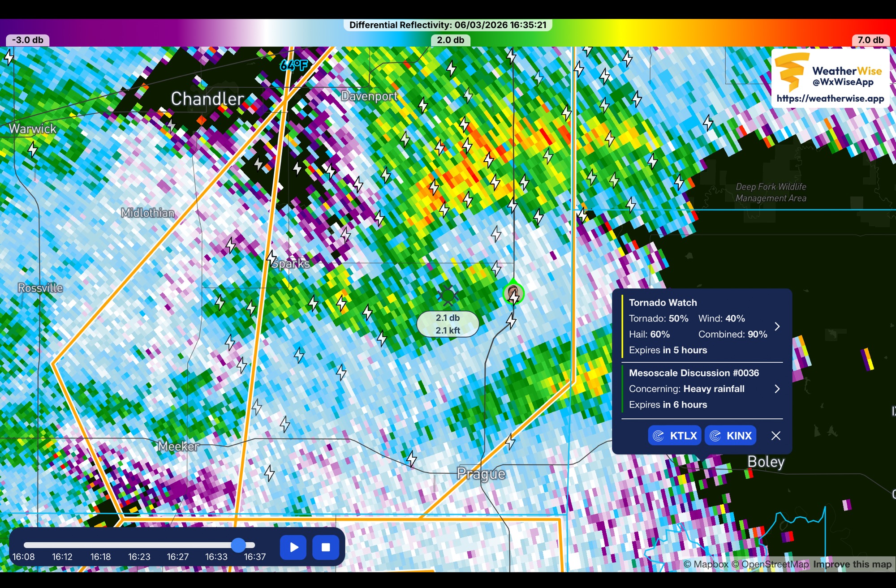Expand Mesoscale Discussion #0036 chevron

pyautogui.click(x=777, y=389)
